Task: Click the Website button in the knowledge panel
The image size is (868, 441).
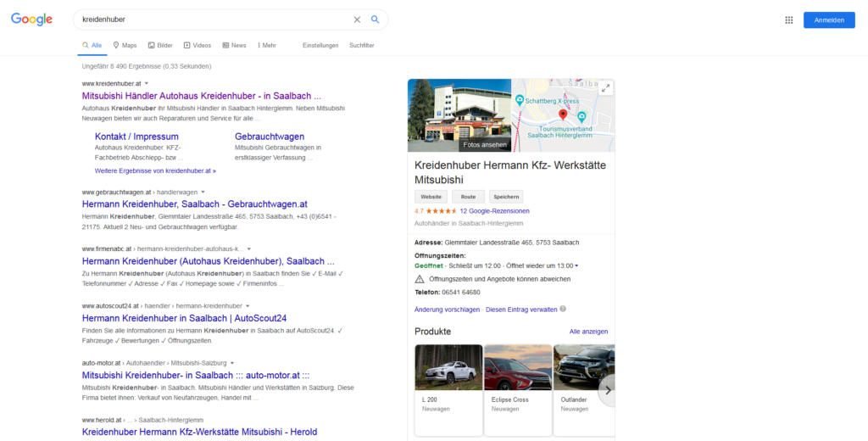Action: (431, 197)
